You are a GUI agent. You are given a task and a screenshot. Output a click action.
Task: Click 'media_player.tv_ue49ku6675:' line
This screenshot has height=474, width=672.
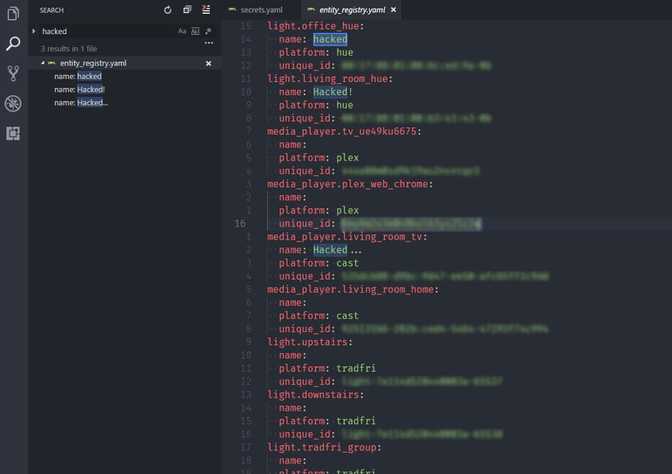click(344, 132)
